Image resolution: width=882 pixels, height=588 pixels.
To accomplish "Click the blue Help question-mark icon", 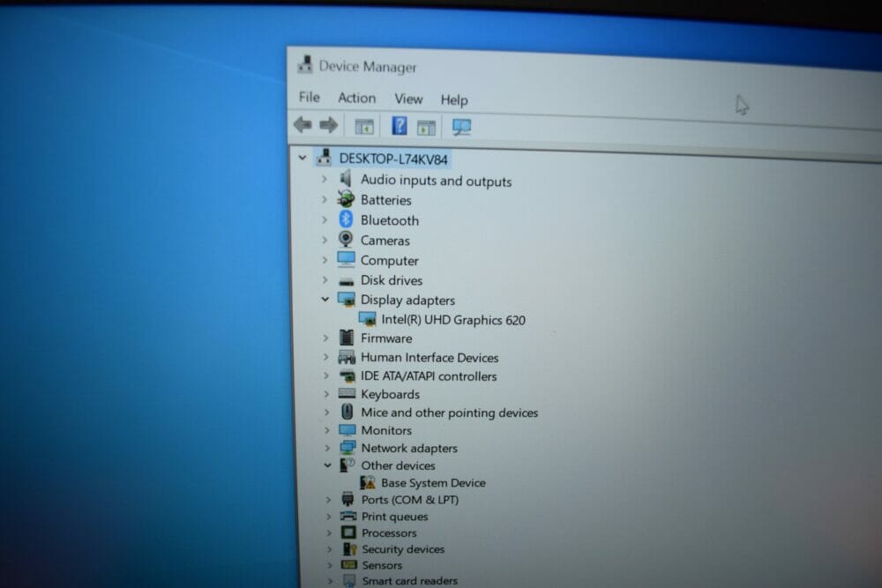I will 400,126.
